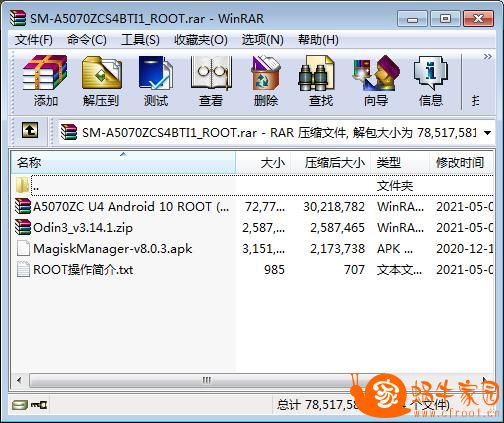The image size is (504, 423).
Task: Sort by 压缩后大小 column header
Action: [331, 163]
